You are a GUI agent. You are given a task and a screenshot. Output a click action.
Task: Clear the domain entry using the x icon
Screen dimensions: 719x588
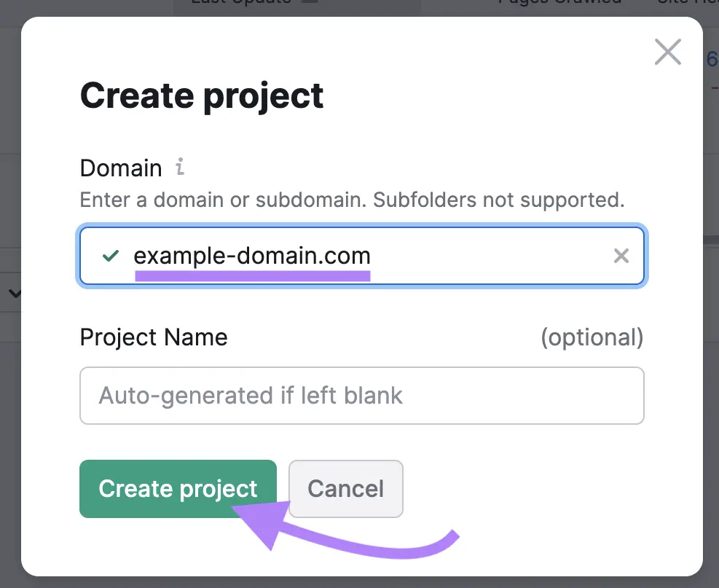[x=621, y=256]
